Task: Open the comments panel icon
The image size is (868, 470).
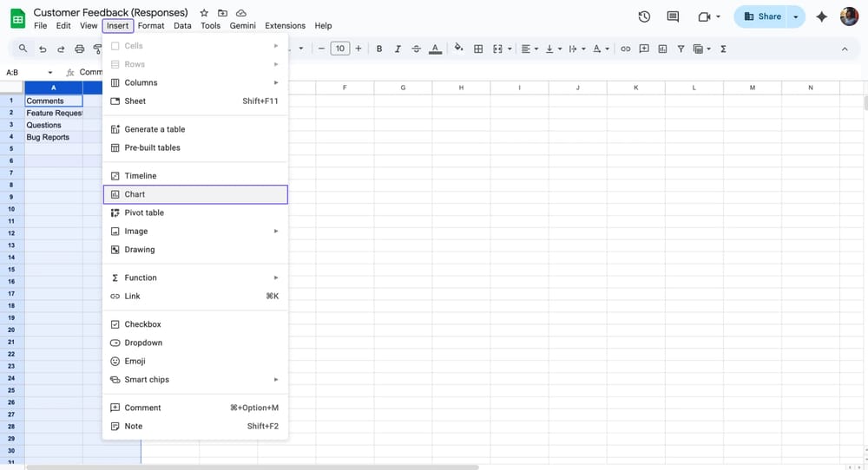Action: (x=673, y=16)
